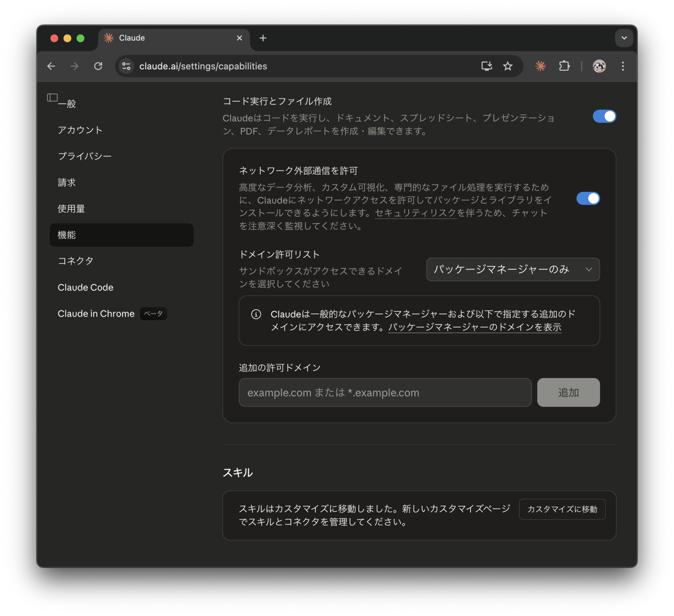Open the browser three-dot menu

(623, 66)
